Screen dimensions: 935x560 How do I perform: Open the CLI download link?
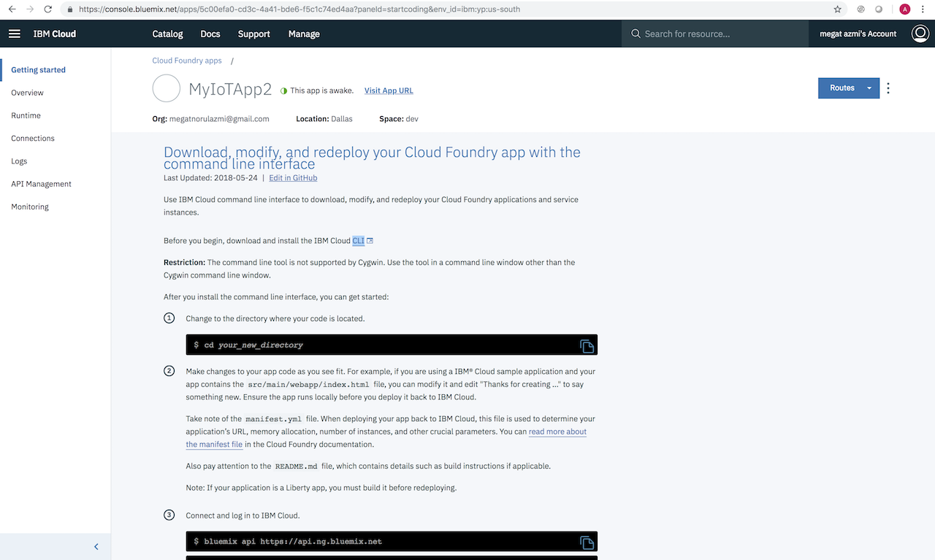[x=358, y=241]
